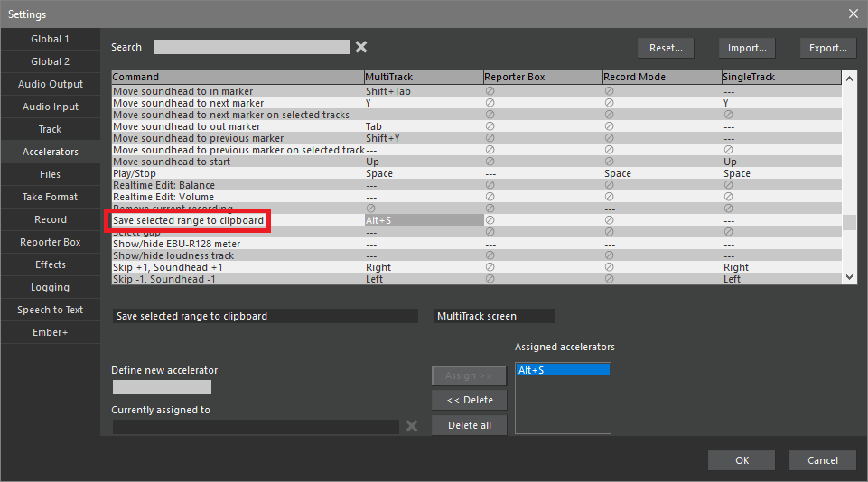Open the Reporter Box tab
The width and height of the screenshot is (868, 482).
(x=51, y=242)
